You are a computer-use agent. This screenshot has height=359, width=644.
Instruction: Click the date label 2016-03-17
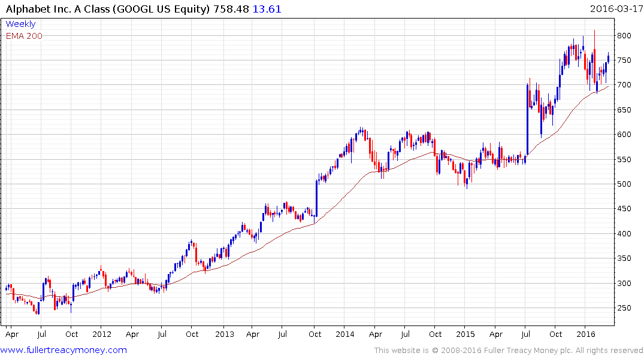[616, 8]
